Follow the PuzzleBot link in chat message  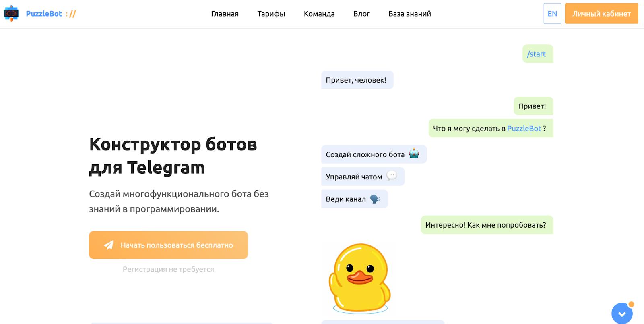pyautogui.click(x=524, y=128)
